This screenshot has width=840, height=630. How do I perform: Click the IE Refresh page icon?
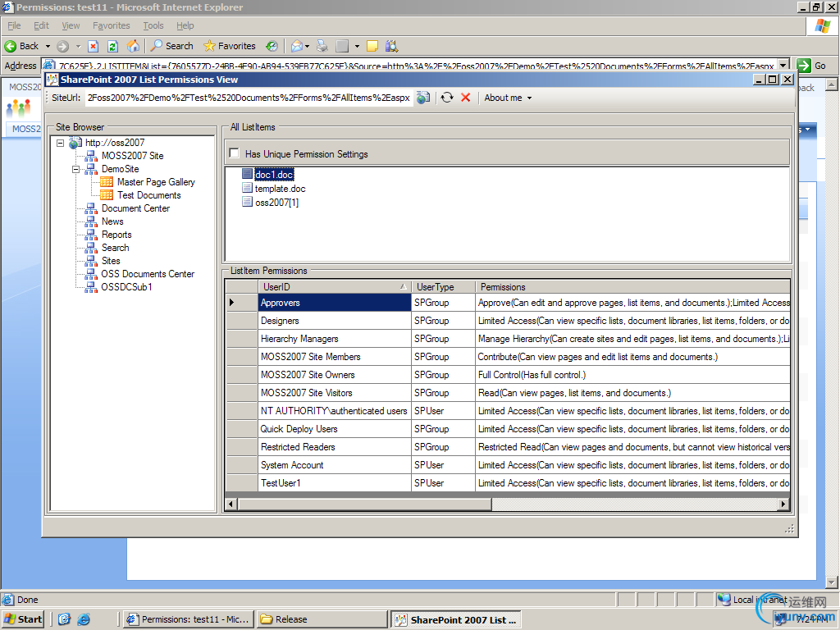pos(113,46)
